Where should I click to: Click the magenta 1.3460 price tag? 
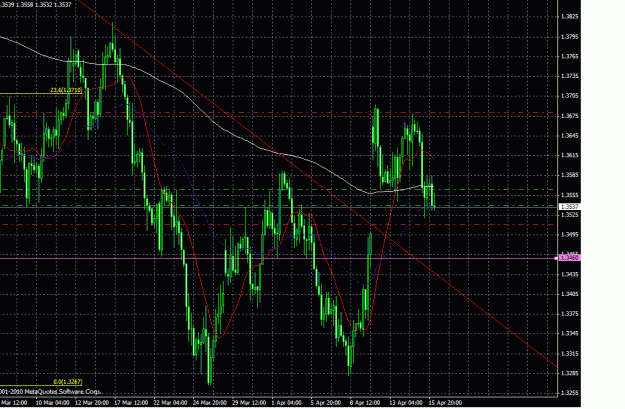click(570, 258)
